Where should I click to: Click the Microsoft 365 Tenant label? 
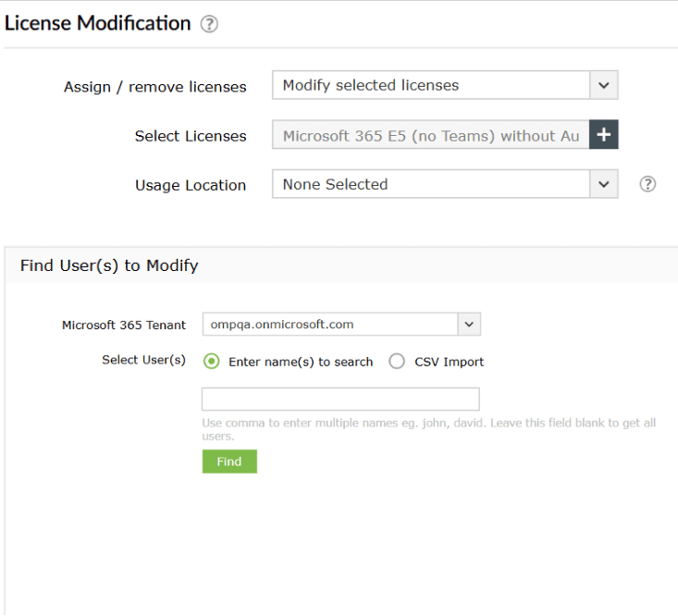124,325
